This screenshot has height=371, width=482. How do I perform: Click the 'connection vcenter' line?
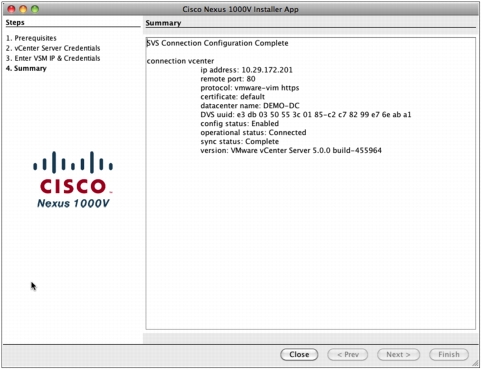180,61
